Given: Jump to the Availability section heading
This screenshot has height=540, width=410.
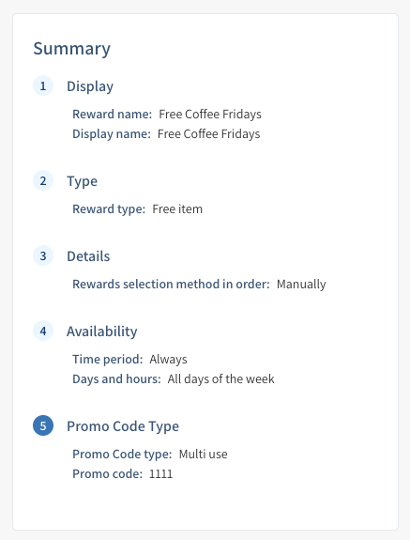Looking at the screenshot, I should click(x=102, y=331).
